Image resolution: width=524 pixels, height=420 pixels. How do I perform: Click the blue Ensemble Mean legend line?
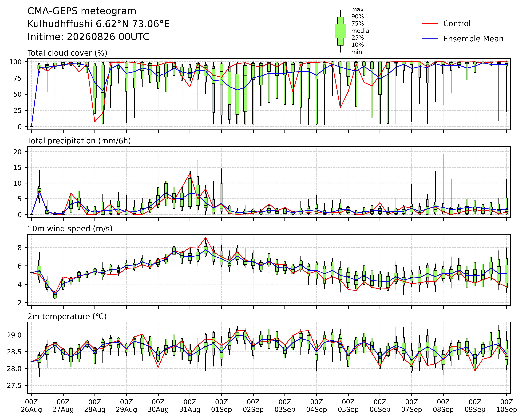(430, 39)
